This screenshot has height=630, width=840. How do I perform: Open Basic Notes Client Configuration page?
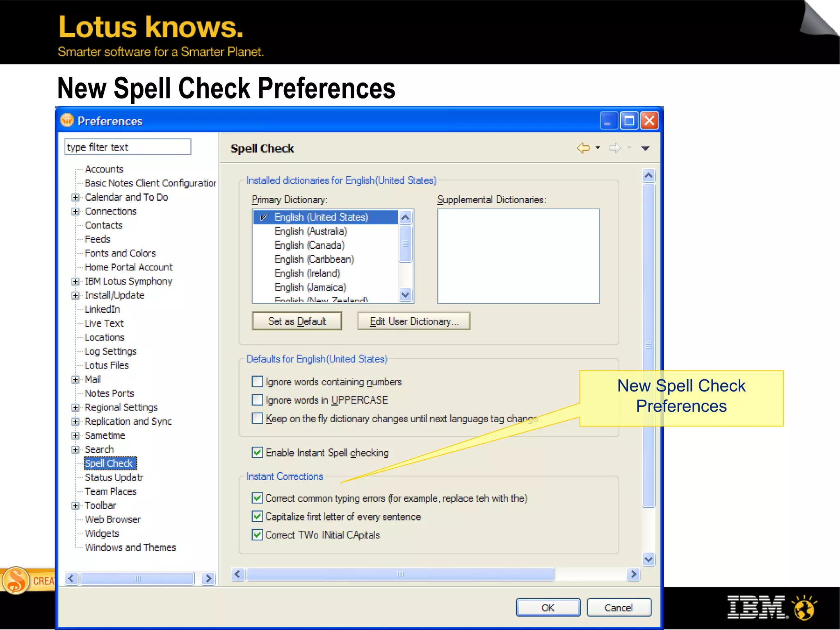[150, 183]
